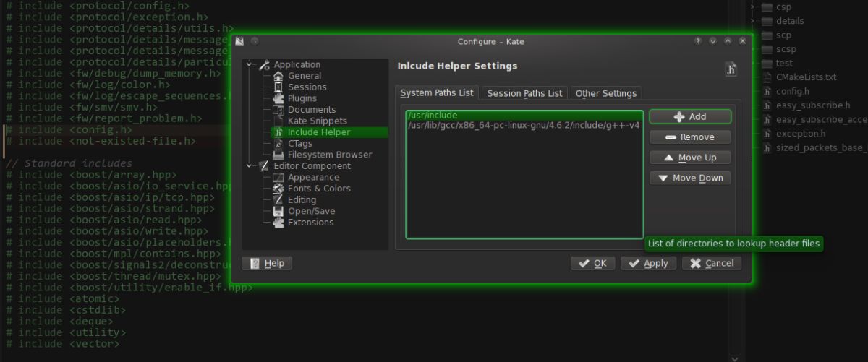Image resolution: width=868 pixels, height=362 pixels.
Task: Open the Extensions settings page
Action: pyautogui.click(x=310, y=223)
